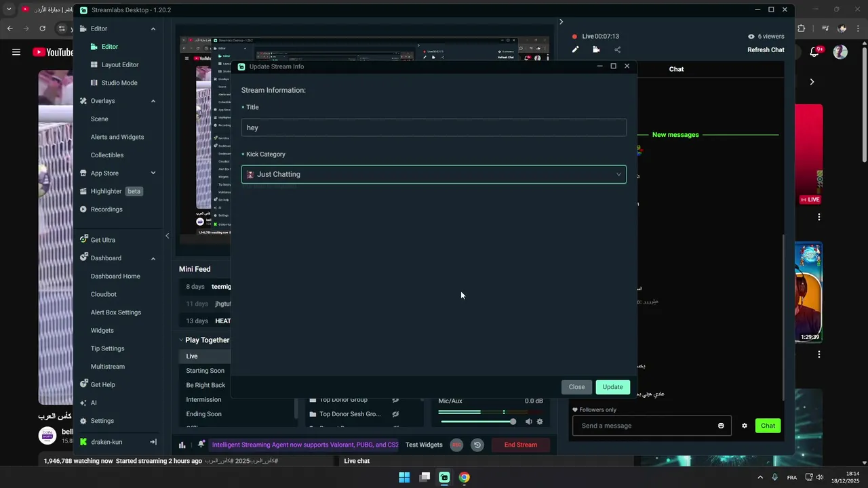Open the AI sidebar item

(x=94, y=403)
